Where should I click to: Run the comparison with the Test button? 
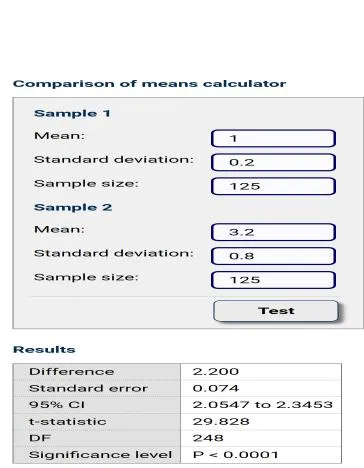276,311
